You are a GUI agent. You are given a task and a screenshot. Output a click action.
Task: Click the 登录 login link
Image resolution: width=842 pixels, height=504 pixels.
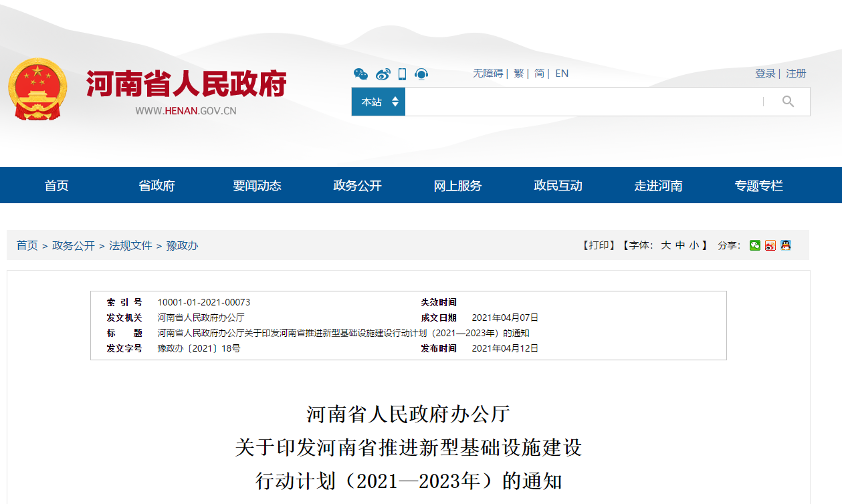[x=765, y=74]
